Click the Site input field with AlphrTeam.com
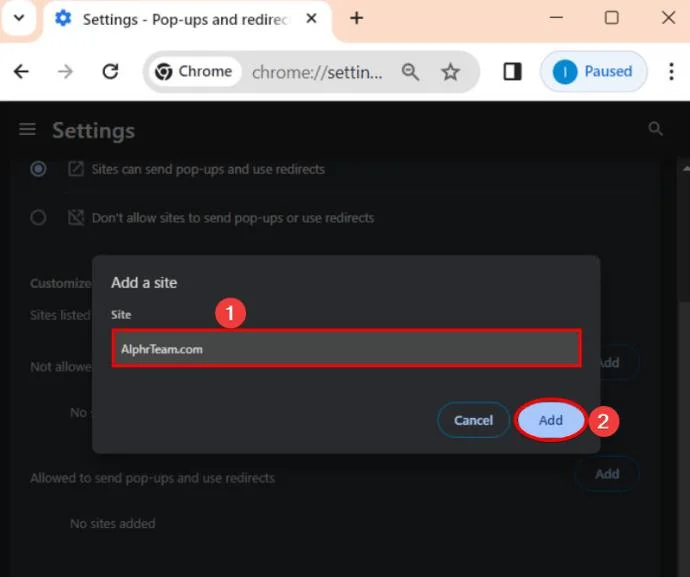 click(346, 349)
